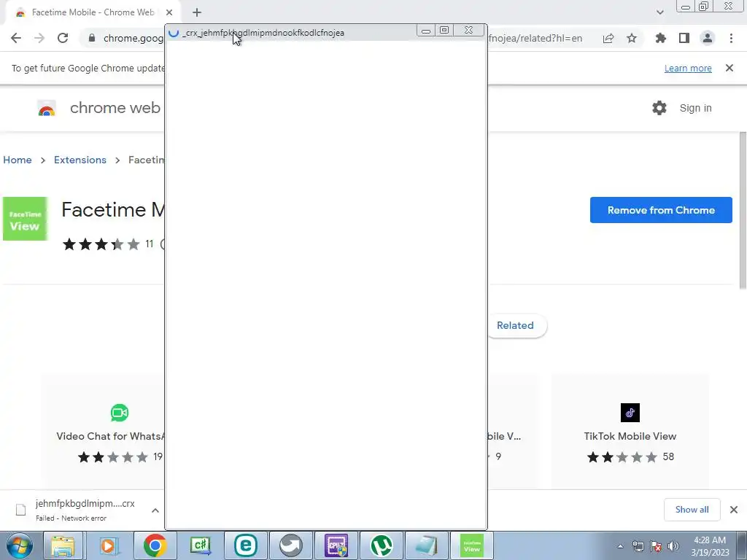Click the green FaceTime View extension icon
This screenshot has width=747, height=560.
(26, 219)
